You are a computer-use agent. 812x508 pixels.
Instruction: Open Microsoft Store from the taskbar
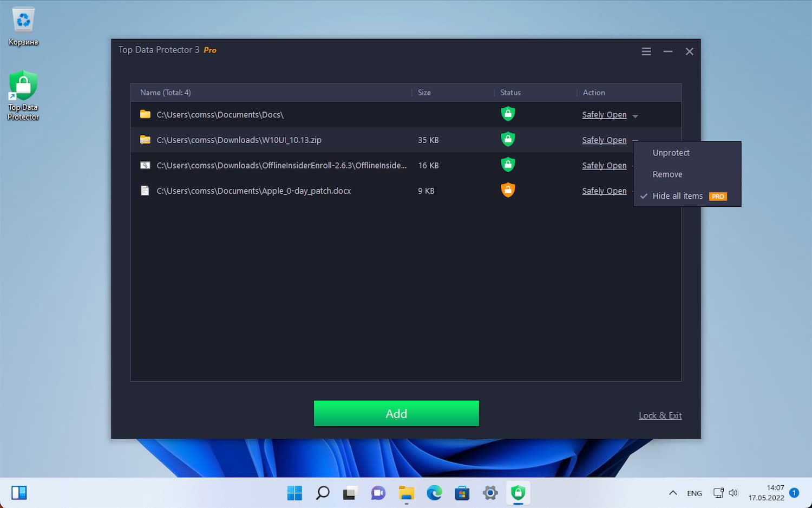(x=462, y=493)
